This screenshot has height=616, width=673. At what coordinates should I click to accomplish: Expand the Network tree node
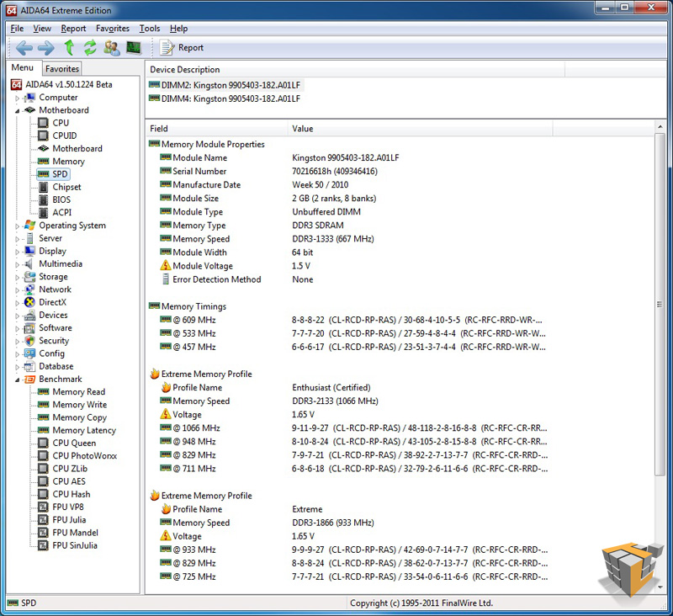pos(17,290)
